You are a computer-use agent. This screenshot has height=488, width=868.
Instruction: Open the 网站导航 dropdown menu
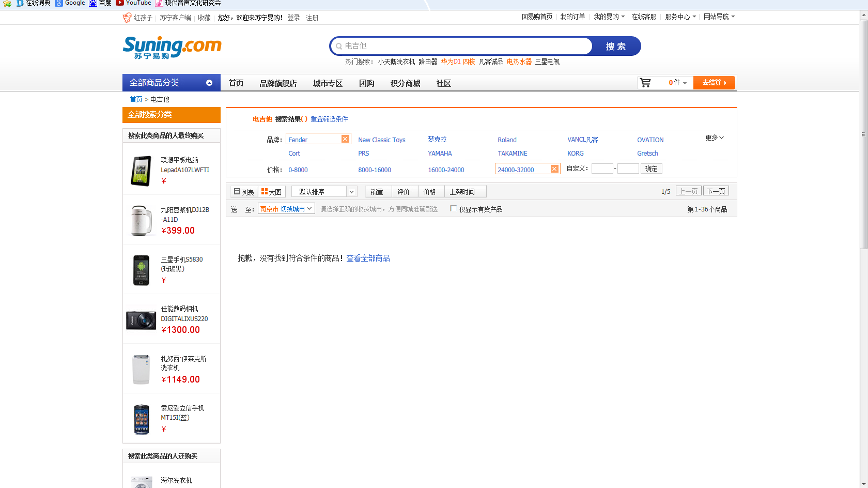click(719, 17)
